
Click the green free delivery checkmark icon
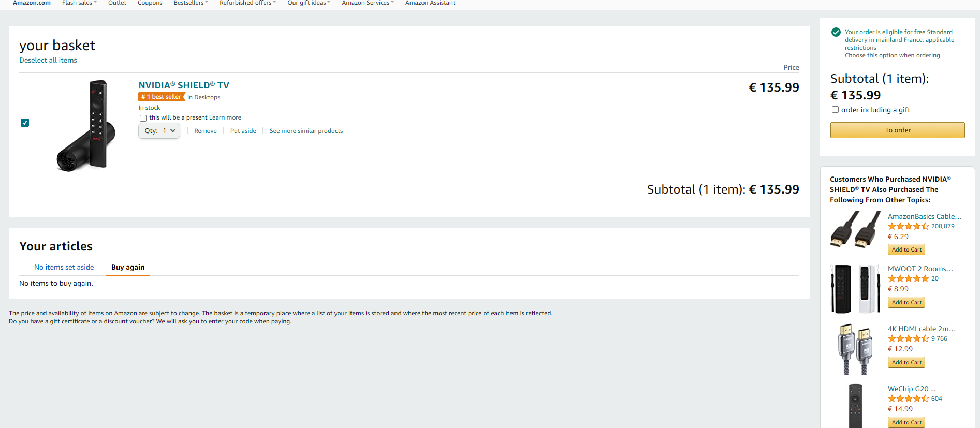click(x=836, y=32)
